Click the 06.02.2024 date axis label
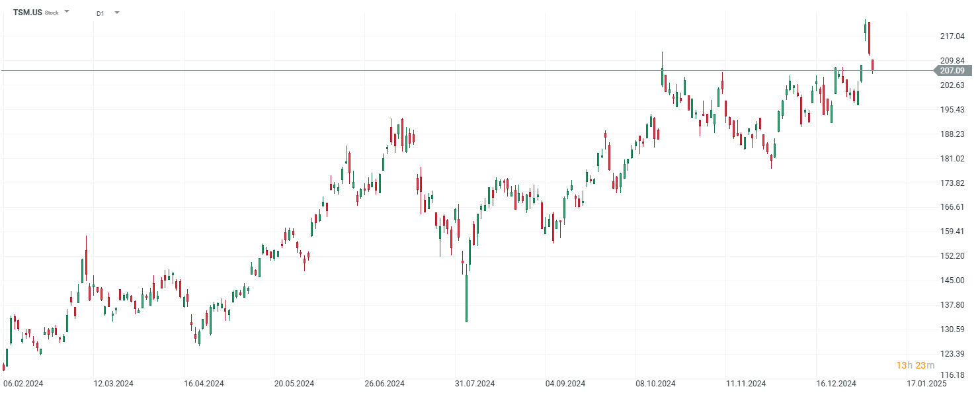This screenshot has height=395, width=980. tap(22, 384)
